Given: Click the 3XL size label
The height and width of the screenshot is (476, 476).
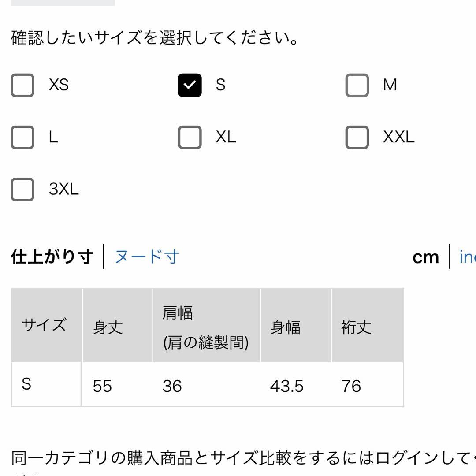Looking at the screenshot, I should [x=64, y=189].
